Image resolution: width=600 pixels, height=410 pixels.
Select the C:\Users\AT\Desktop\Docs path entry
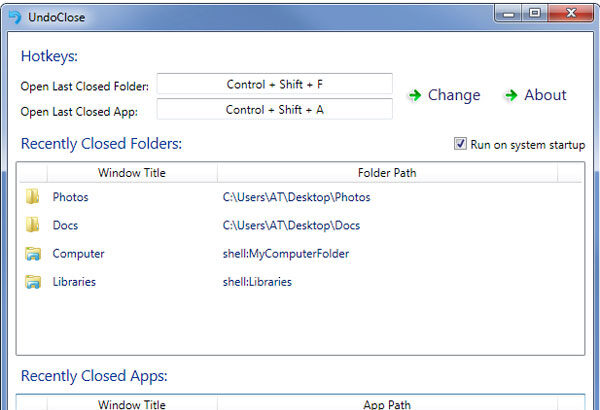pos(289,226)
